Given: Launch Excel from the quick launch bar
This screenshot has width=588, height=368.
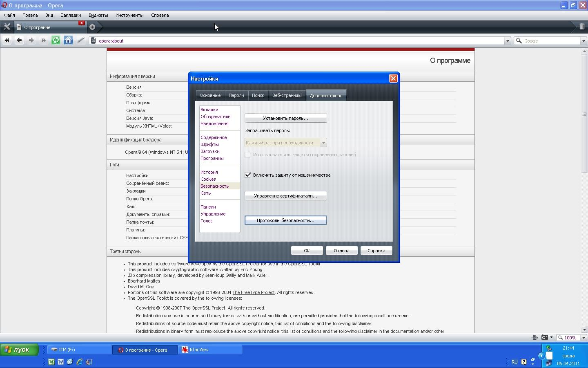Looking at the screenshot, I should tap(51, 362).
